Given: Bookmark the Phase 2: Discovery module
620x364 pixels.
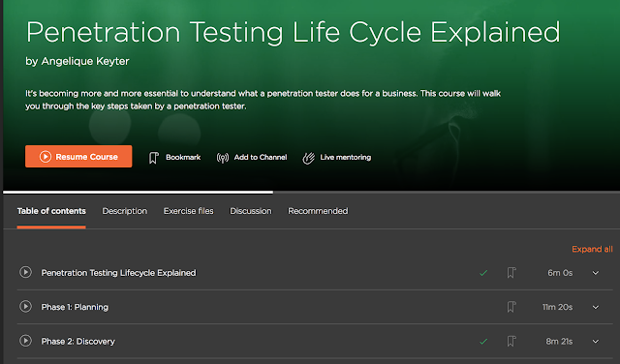Looking at the screenshot, I should click(x=511, y=341).
